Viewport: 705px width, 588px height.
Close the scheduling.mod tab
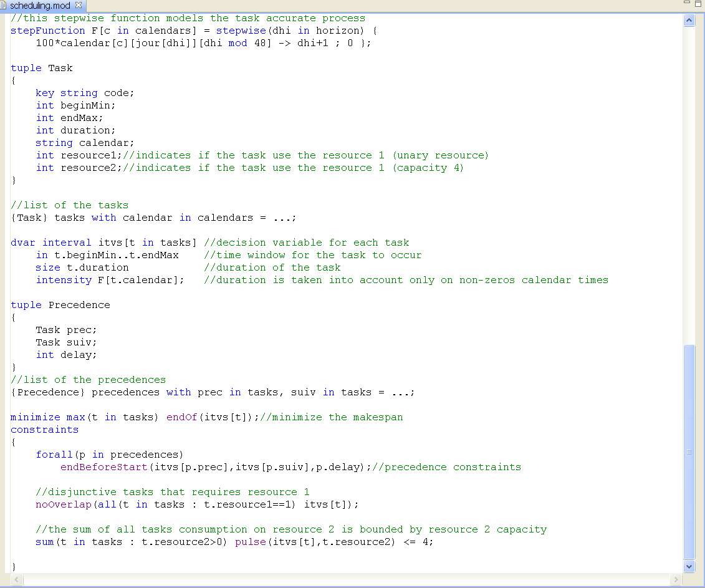coord(79,6)
